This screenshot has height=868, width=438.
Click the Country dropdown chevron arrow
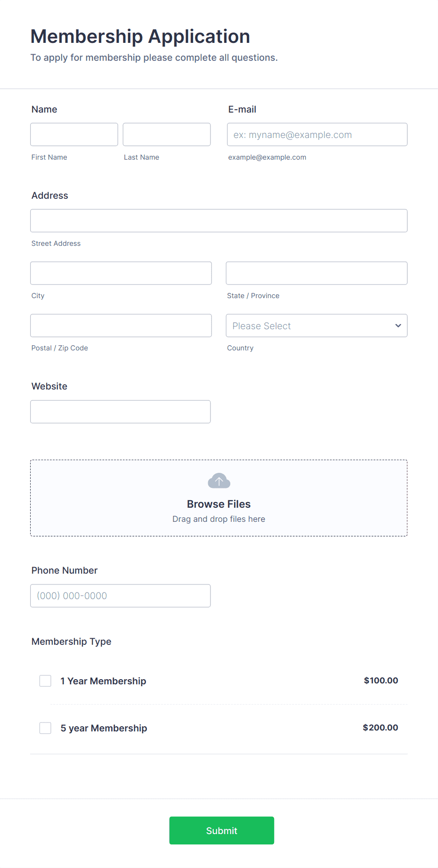398,325
